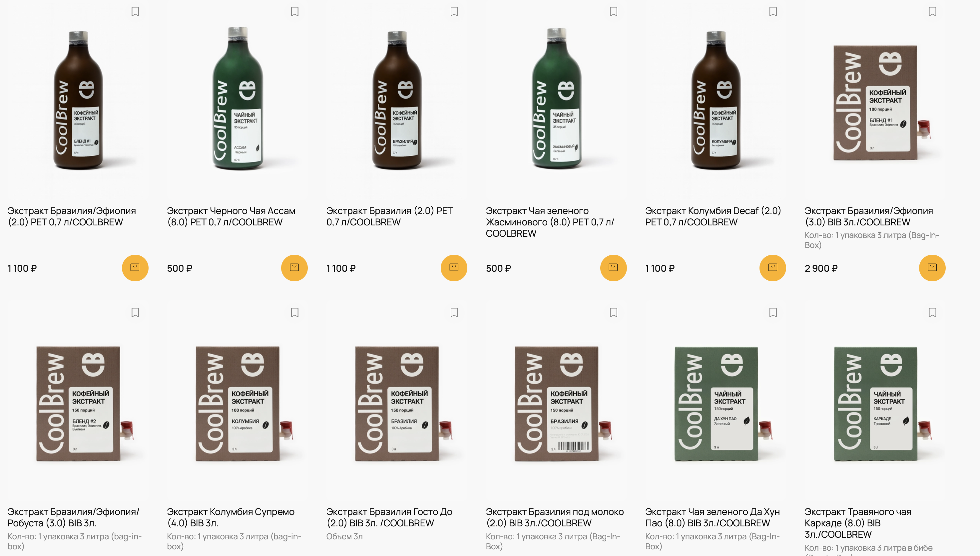
Task: Open the Да Хун Пао green box image
Action: pos(723,404)
